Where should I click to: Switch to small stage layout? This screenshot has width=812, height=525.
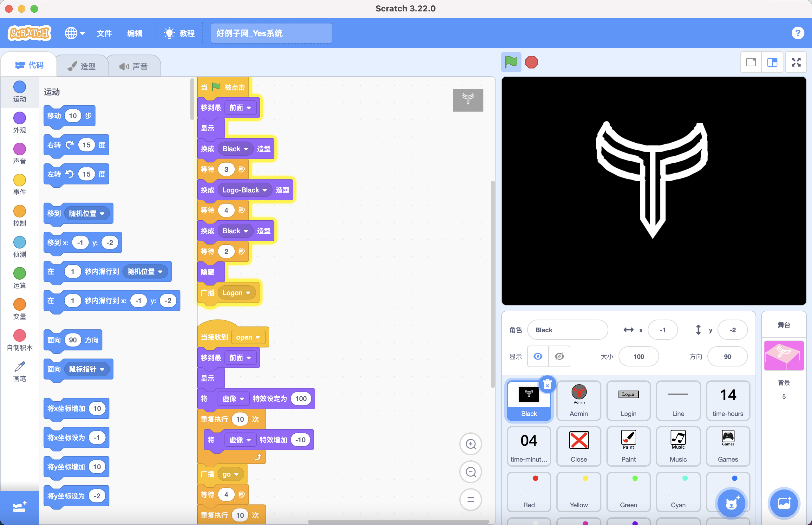[x=751, y=62]
